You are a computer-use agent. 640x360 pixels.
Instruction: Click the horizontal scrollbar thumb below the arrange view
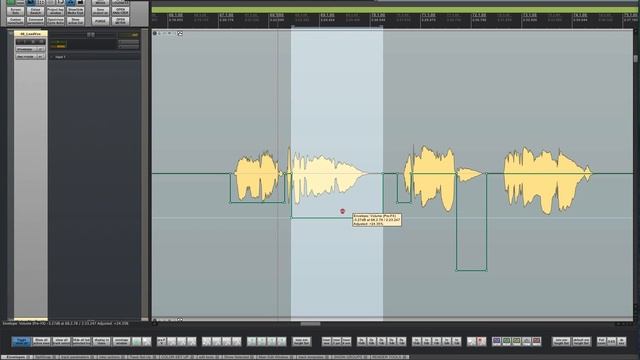[x=310, y=324]
